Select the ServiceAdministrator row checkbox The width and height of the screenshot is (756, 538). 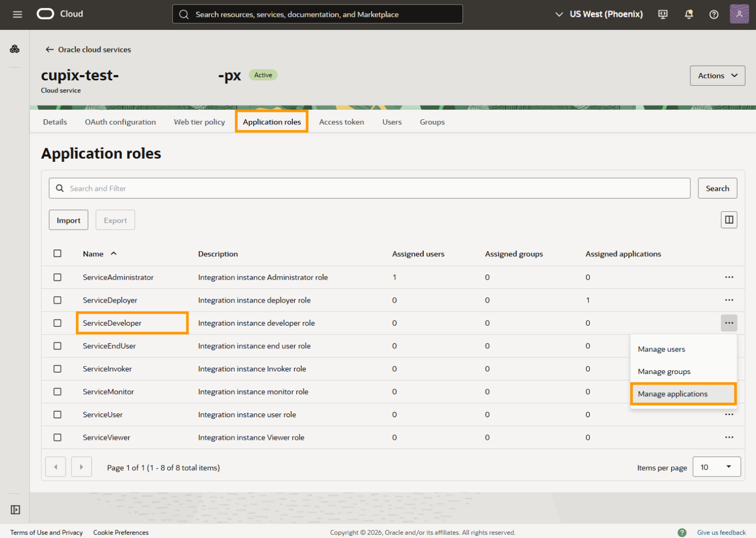58,277
